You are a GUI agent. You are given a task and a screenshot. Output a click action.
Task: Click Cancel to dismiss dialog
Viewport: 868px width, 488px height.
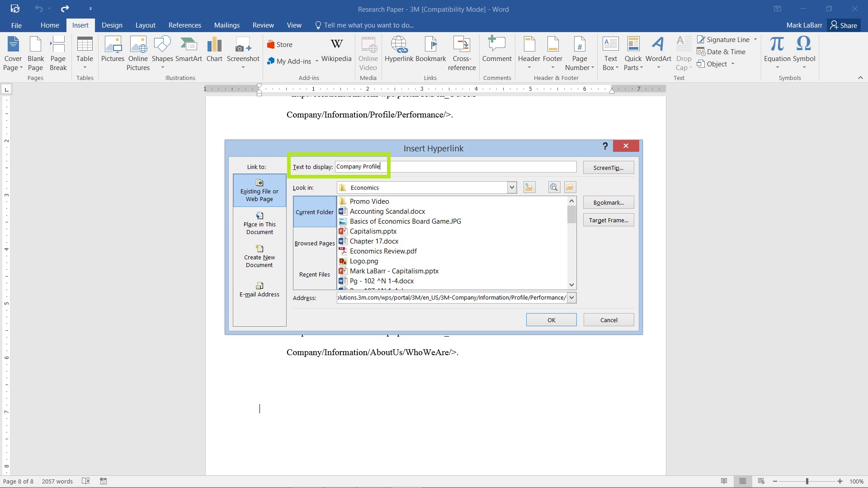point(609,319)
